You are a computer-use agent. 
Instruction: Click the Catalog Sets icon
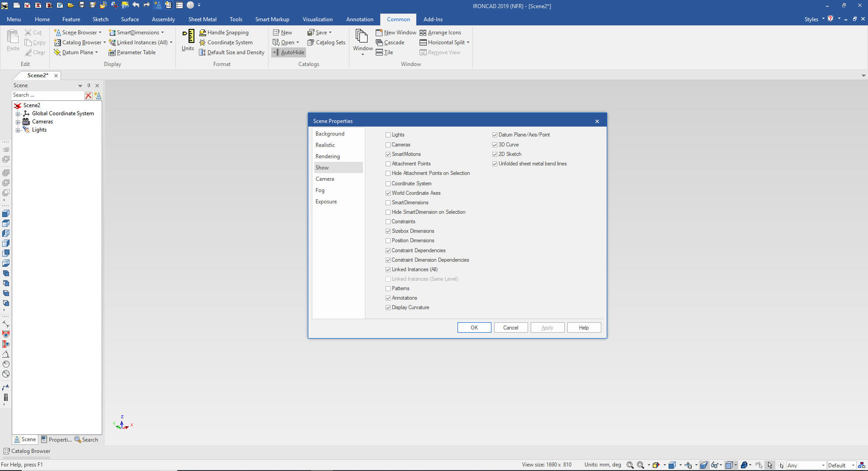tap(311, 42)
